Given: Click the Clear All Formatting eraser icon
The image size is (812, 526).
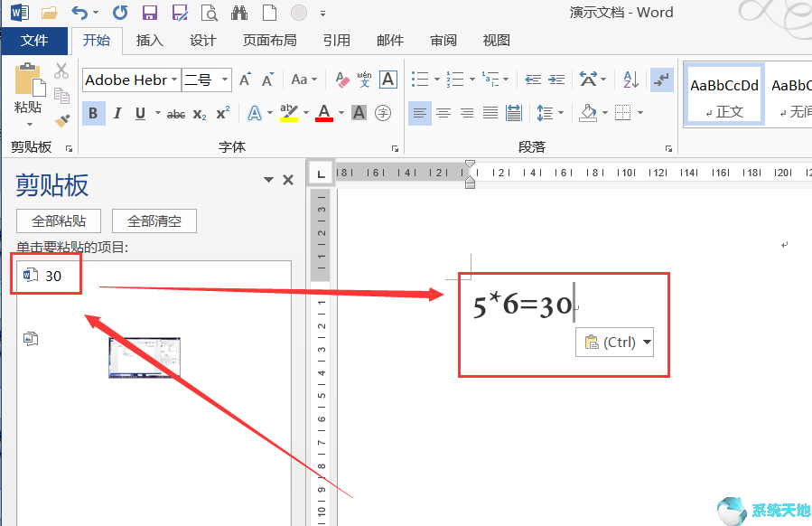Looking at the screenshot, I should click(341, 80).
